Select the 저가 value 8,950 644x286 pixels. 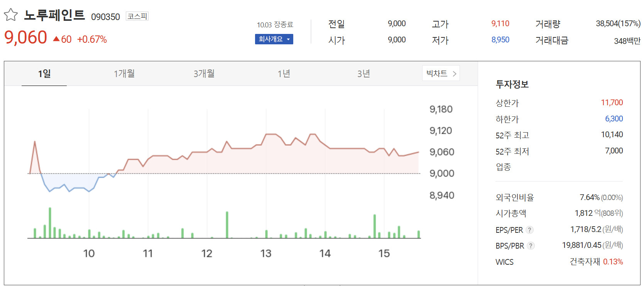tap(500, 40)
